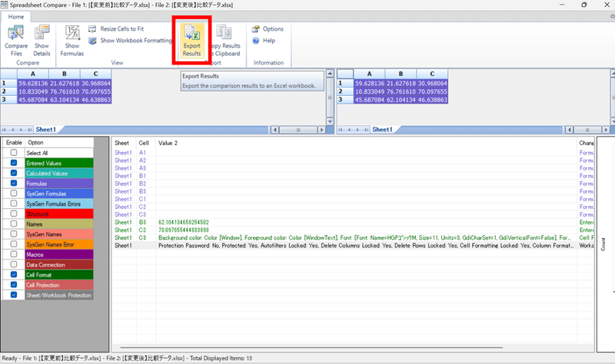Click the left grid's vertical scroll up arrow
The height and width of the screenshot is (364, 615).
tap(330, 73)
